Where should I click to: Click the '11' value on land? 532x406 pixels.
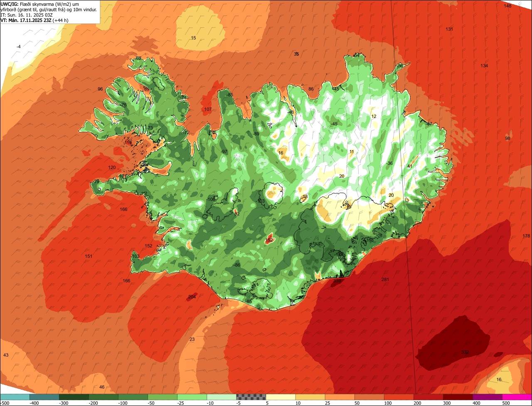point(352,152)
